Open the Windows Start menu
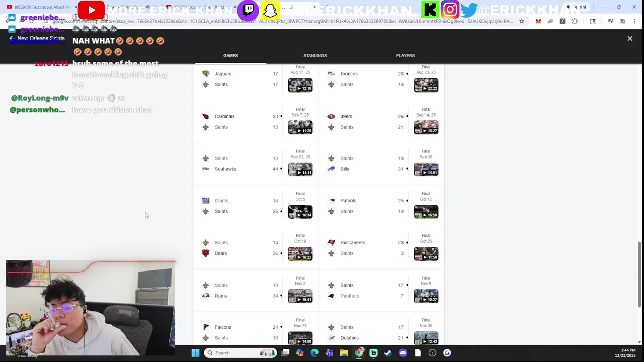The width and height of the screenshot is (644, 362). [195, 353]
